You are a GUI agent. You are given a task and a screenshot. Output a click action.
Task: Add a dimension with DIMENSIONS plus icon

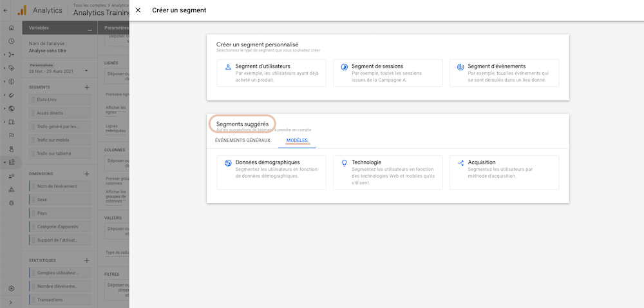tap(87, 174)
